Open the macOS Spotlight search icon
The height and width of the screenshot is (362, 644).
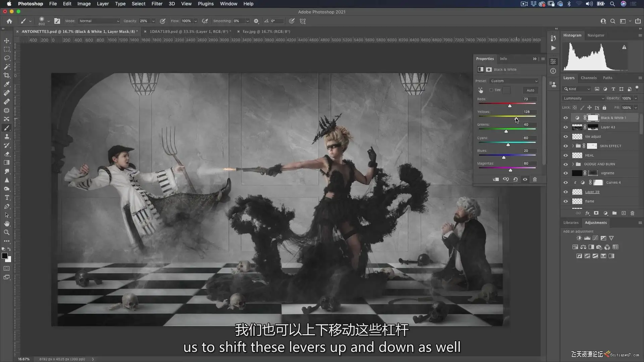pos(612,4)
